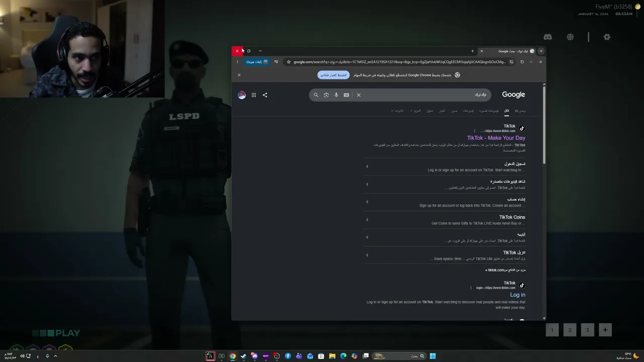
Task: Close the Google search tab
Action: click(481, 51)
